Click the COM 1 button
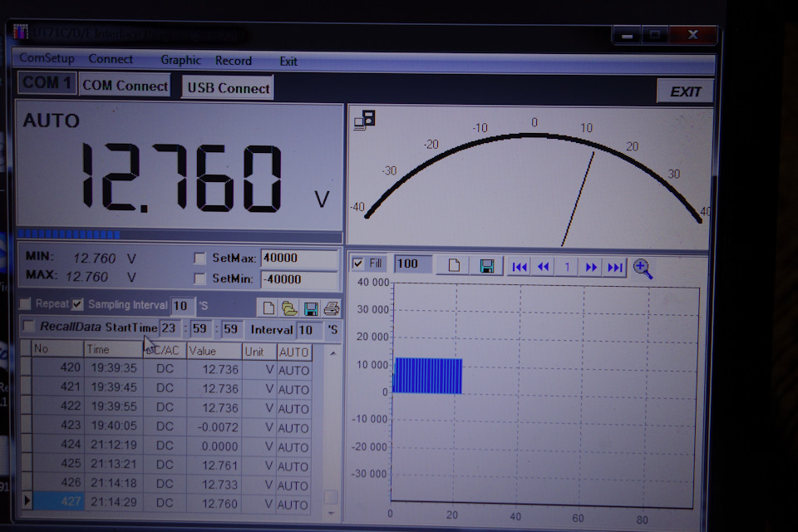Image resolution: width=798 pixels, height=532 pixels. 47,82
